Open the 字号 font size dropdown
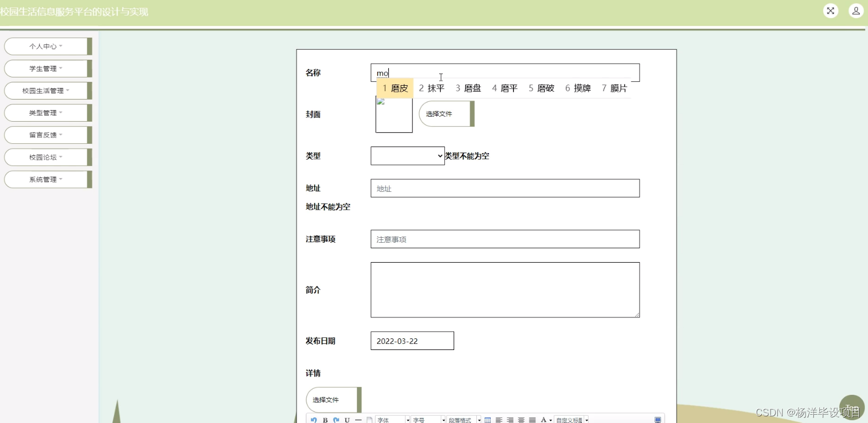 pyautogui.click(x=428, y=420)
